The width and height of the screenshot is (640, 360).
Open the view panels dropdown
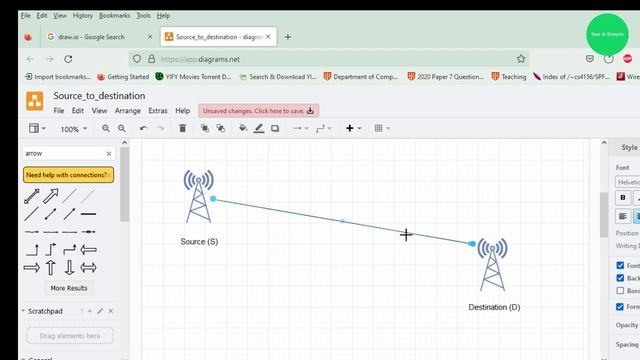point(37,129)
